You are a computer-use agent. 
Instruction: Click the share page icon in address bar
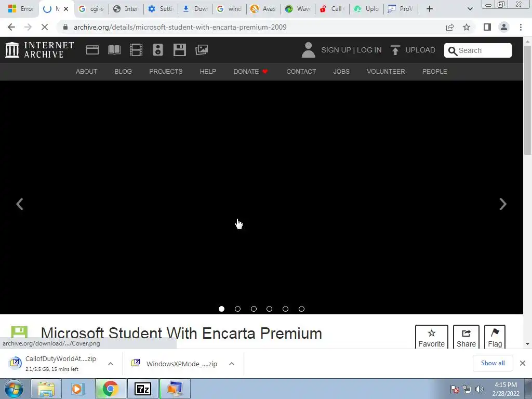(x=450, y=27)
